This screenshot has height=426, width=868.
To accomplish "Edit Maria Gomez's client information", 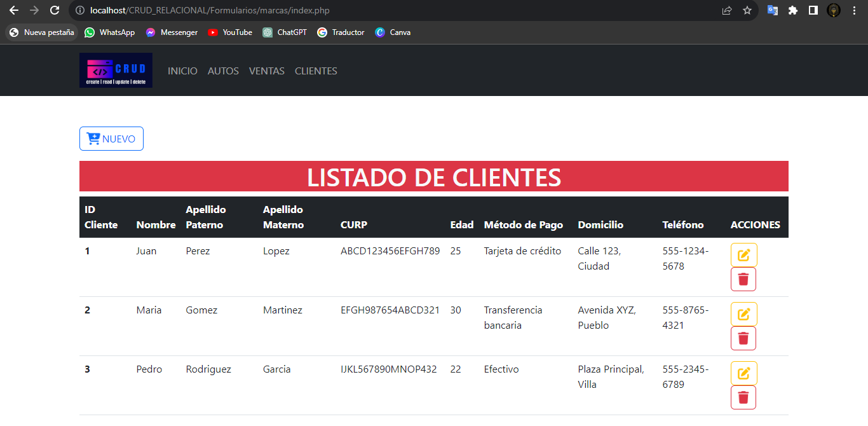I will click(743, 313).
